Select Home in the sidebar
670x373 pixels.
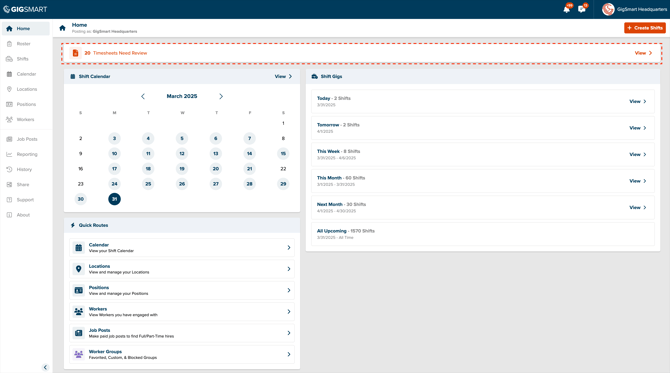[x=26, y=29]
